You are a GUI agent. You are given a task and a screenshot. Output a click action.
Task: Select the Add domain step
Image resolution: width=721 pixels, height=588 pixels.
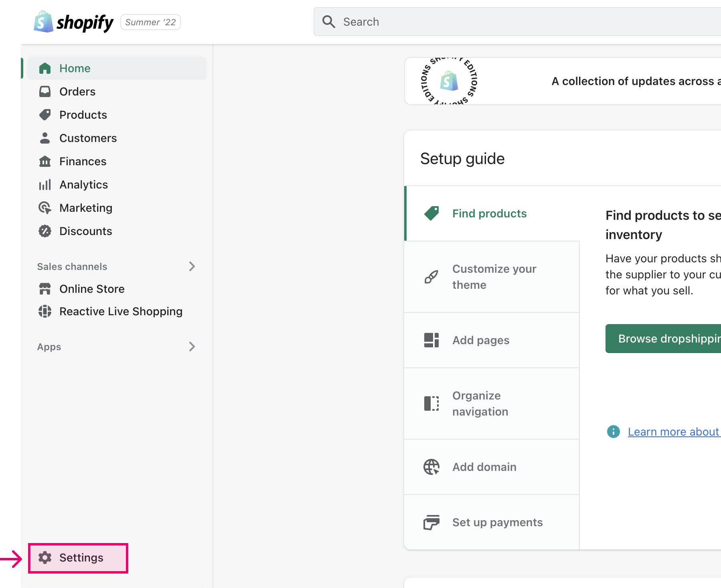pos(492,467)
